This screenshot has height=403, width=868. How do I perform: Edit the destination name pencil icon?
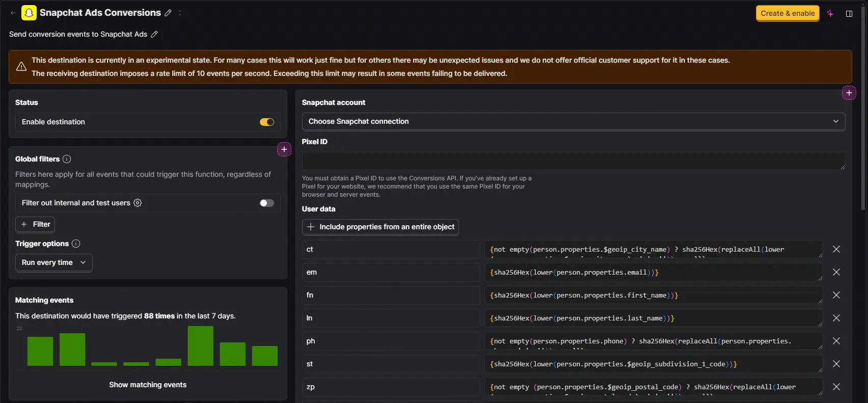point(168,13)
